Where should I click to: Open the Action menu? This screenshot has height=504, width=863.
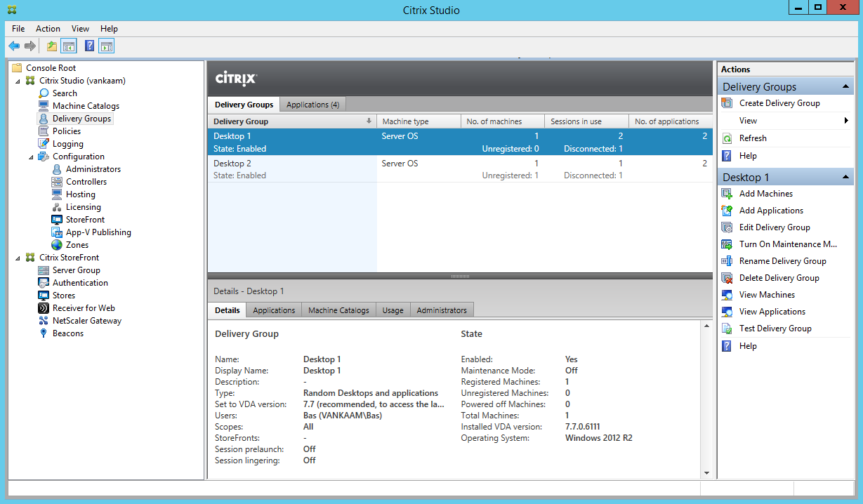tap(48, 29)
